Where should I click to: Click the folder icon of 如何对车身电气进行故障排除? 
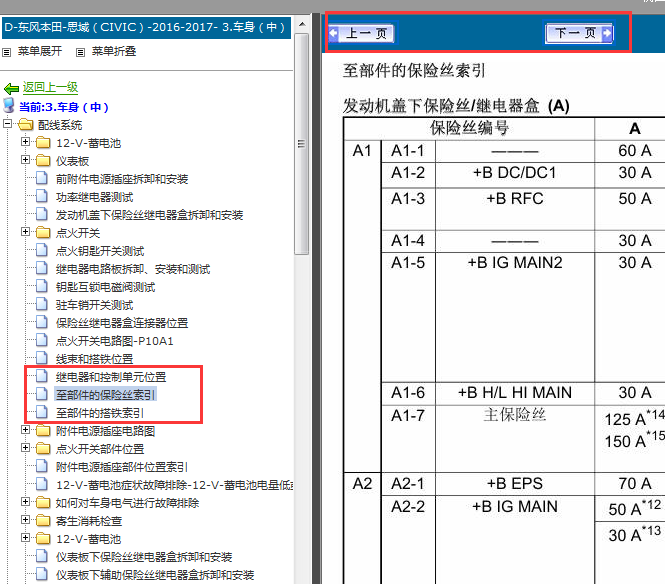click(43, 503)
